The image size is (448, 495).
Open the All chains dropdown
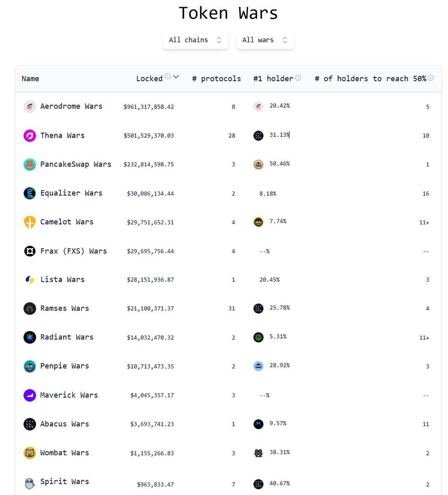(195, 40)
